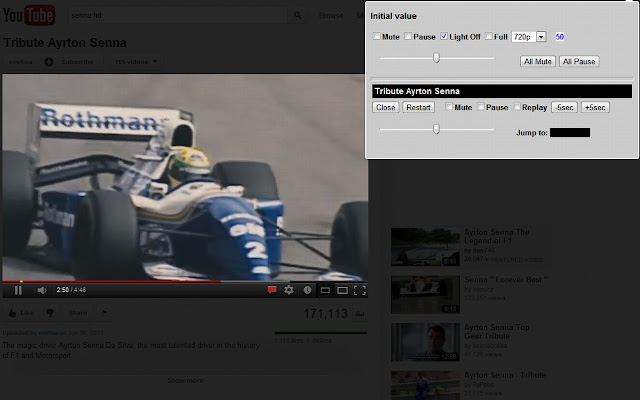Click the Tribute Ayrton Senna black title bar
The width and height of the screenshot is (640, 400).
502,91
